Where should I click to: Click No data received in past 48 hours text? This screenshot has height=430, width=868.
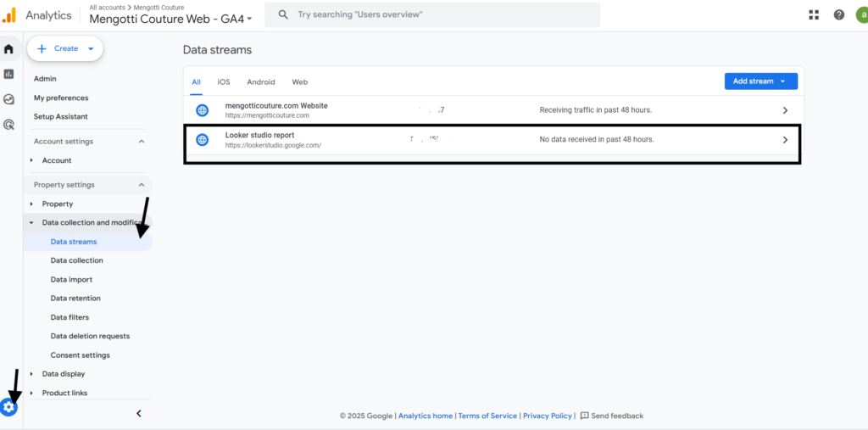pos(597,140)
